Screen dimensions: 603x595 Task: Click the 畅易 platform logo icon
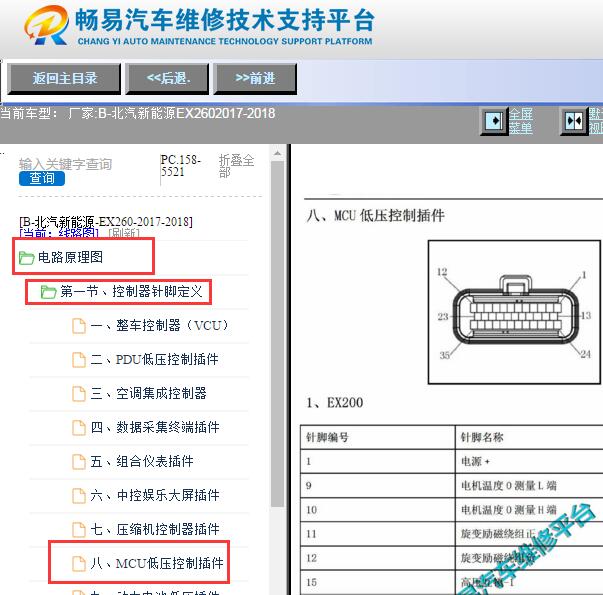(x=47, y=25)
